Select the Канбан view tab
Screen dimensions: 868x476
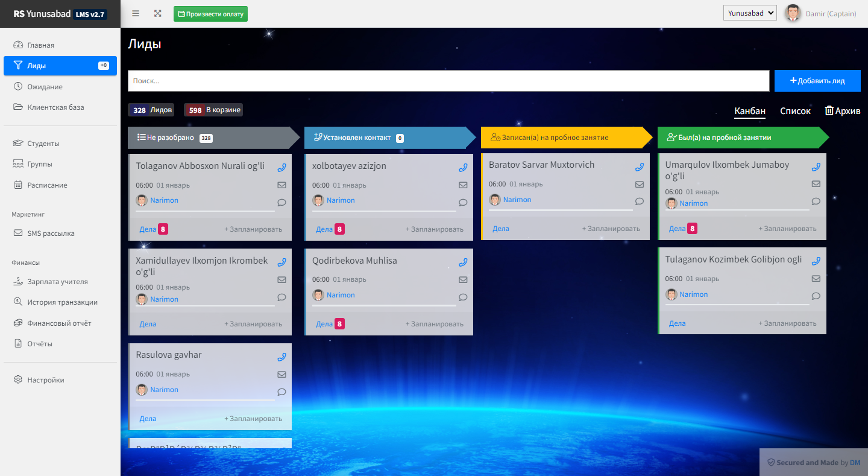749,111
